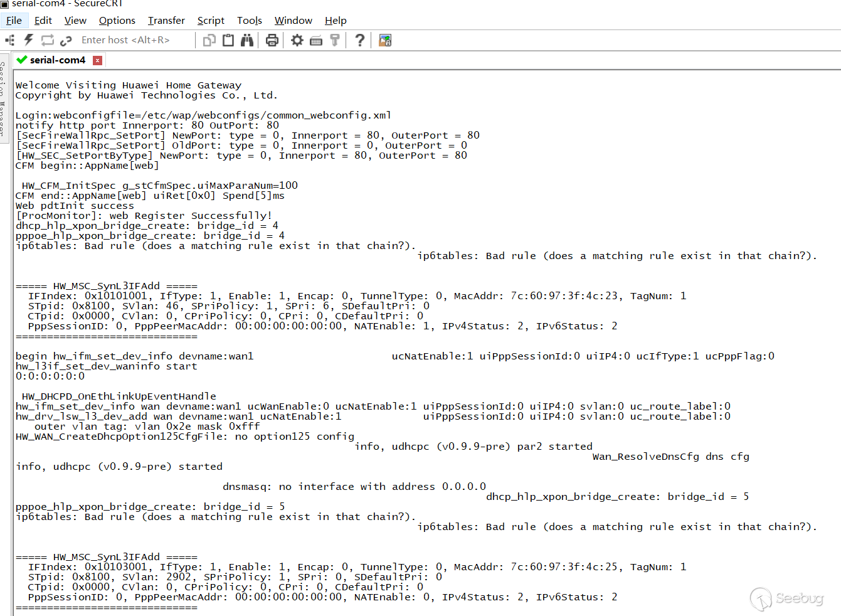
Task: Click the 'Welcome Visiting Huawei Home Gateway' line
Action: click(129, 85)
